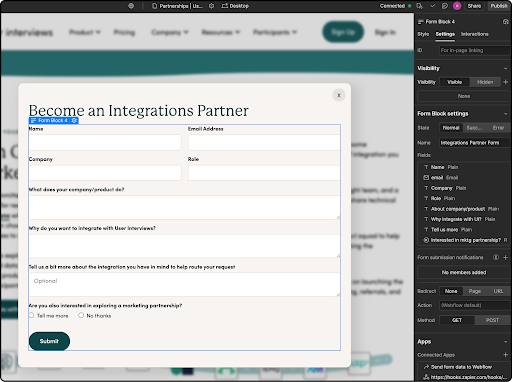The width and height of the screenshot is (512, 382).
Task: Select the Role Plain field row
Action: 464,198
